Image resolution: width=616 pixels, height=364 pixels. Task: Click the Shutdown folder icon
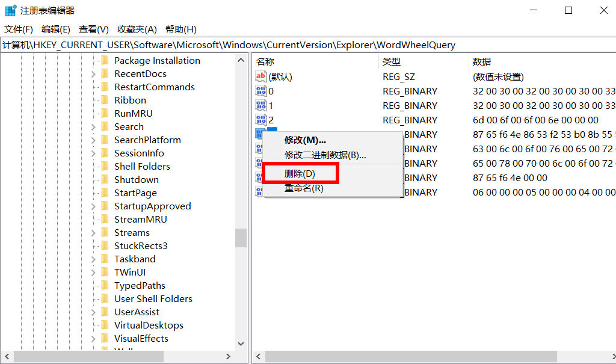coord(105,179)
